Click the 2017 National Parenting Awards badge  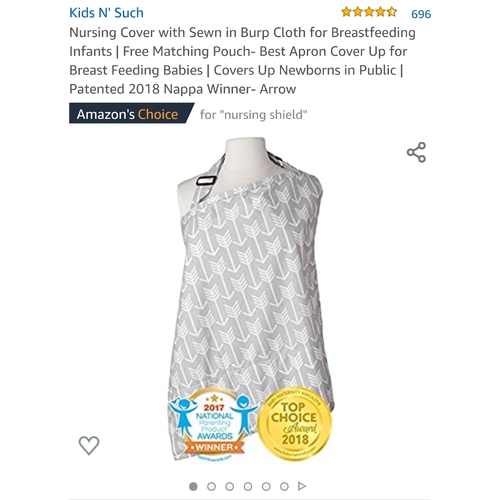214,425
